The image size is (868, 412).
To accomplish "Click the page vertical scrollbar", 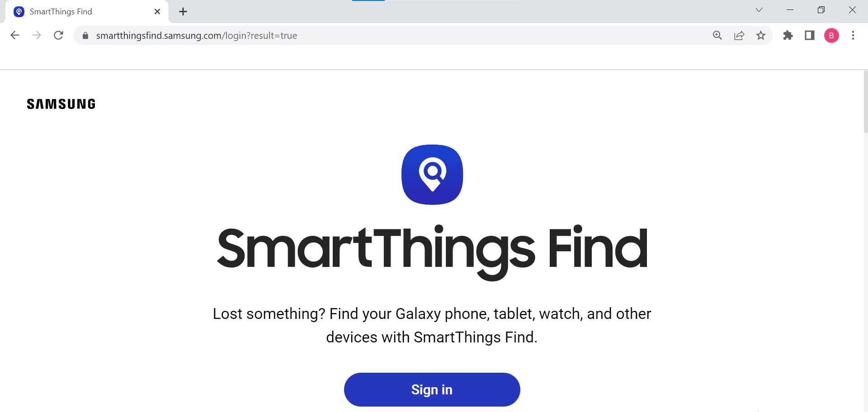I will [865, 102].
